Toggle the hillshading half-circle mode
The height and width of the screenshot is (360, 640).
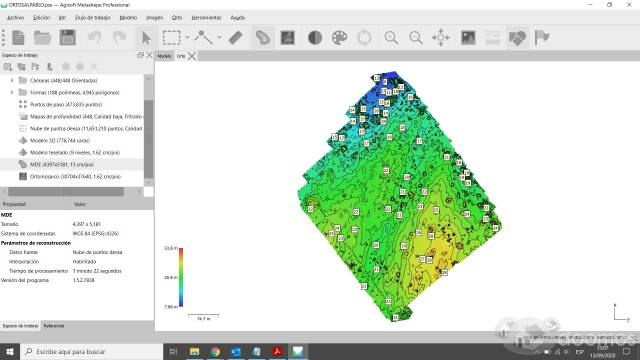pyautogui.click(x=315, y=38)
